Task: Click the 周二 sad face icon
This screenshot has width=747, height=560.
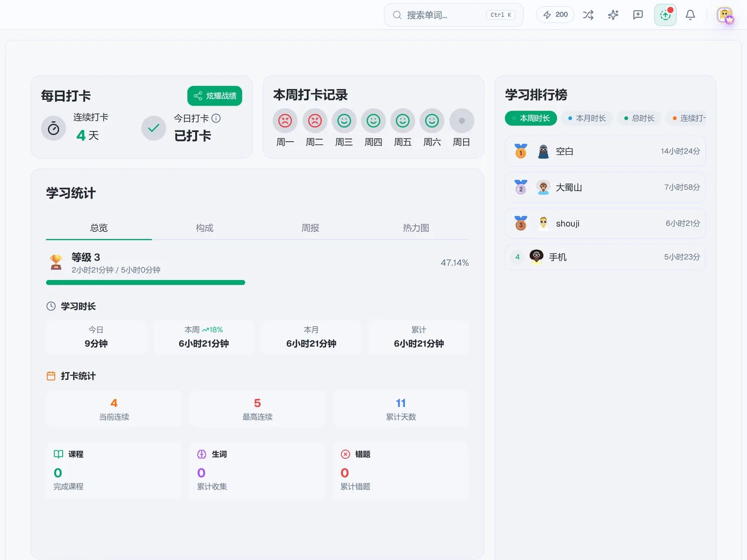Action: pos(315,121)
